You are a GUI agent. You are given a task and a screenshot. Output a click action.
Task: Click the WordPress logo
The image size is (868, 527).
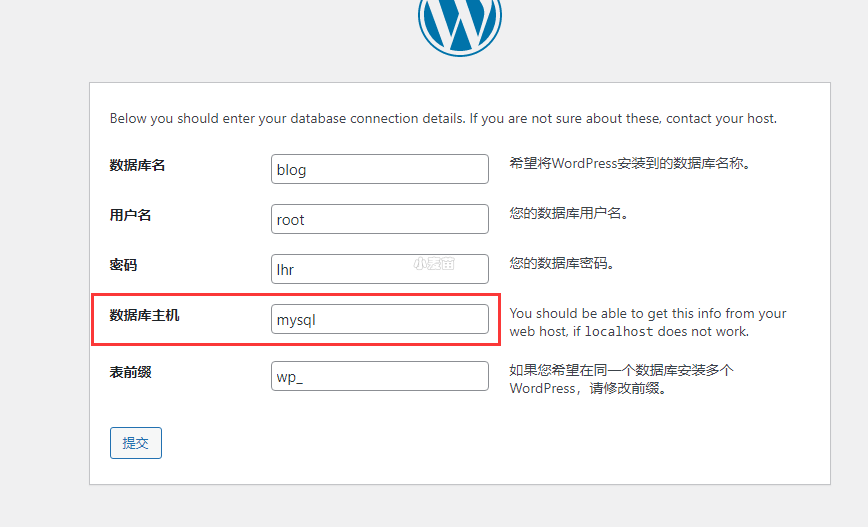(x=460, y=22)
